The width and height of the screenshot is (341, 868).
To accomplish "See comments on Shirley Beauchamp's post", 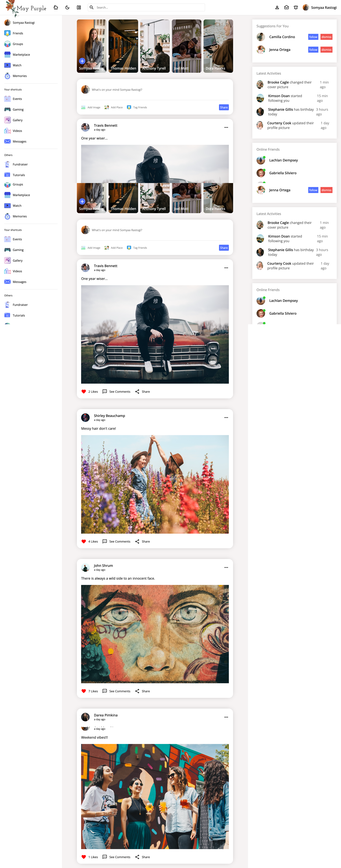I will [116, 542].
